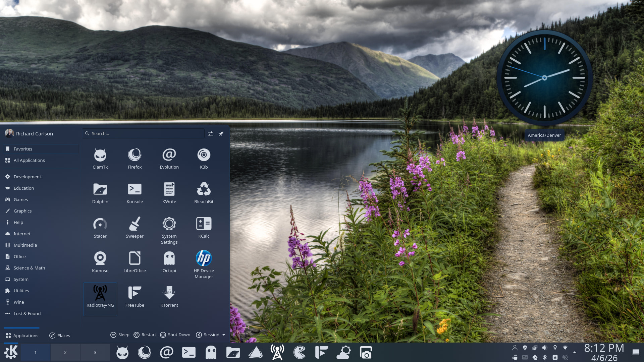The image size is (644, 362).
Task: Click the Restart button
Action: 145,335
